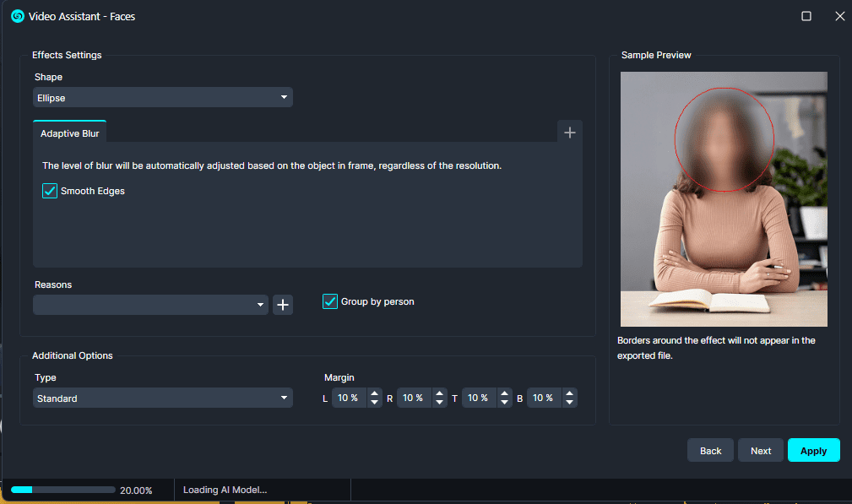Click the left margin percentage field

[x=348, y=398]
